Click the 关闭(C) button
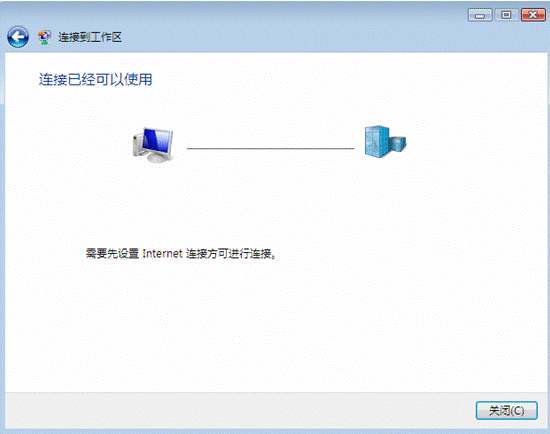Screen dimensions: 550x434 coord(507,410)
